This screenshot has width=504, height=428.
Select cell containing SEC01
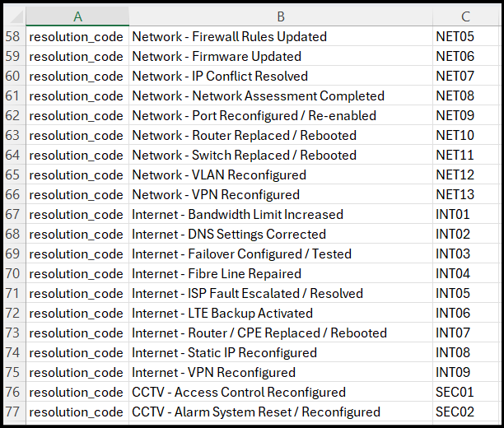pyautogui.click(x=466, y=392)
